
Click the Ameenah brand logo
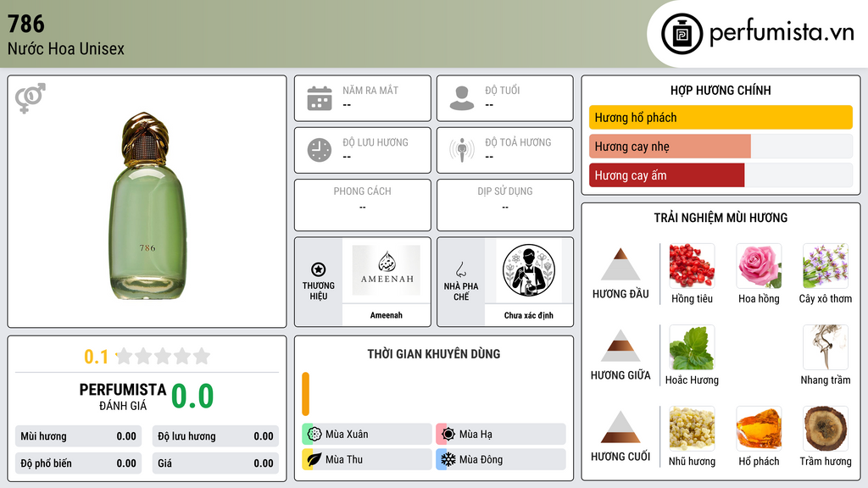[x=387, y=270]
